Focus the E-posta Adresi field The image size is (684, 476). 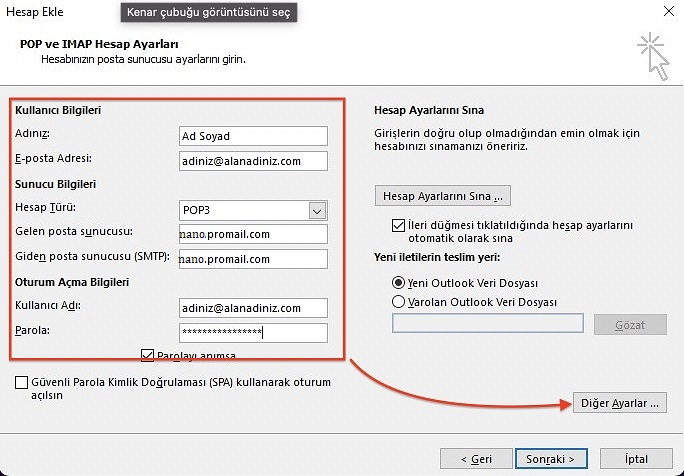(253, 160)
